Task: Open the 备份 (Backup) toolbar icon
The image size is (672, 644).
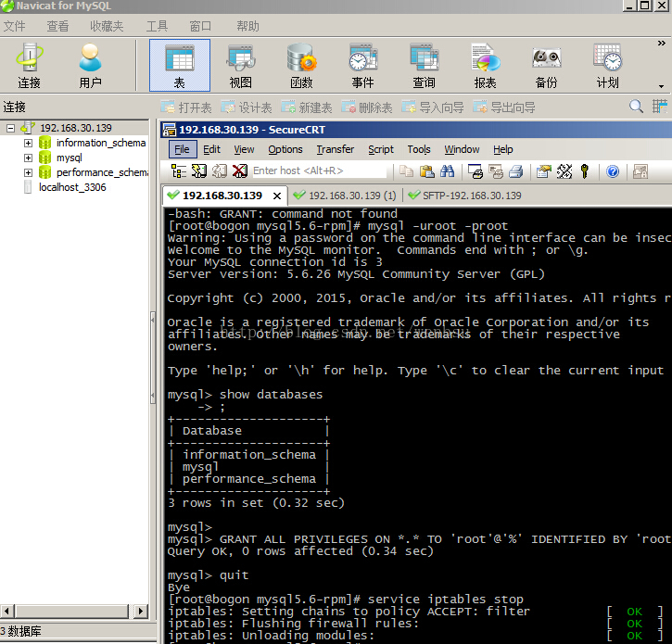Action: 547,66
